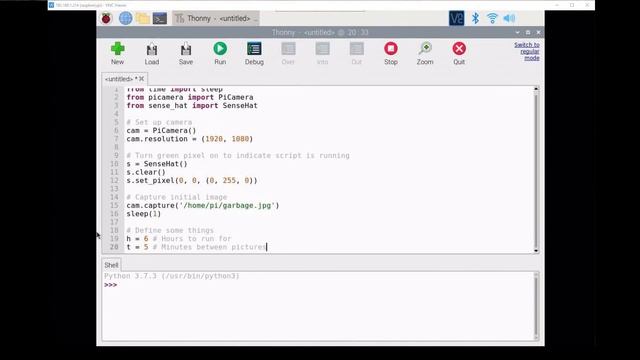
Task: Click the '# Set up camera' comment
Action: (x=159, y=122)
